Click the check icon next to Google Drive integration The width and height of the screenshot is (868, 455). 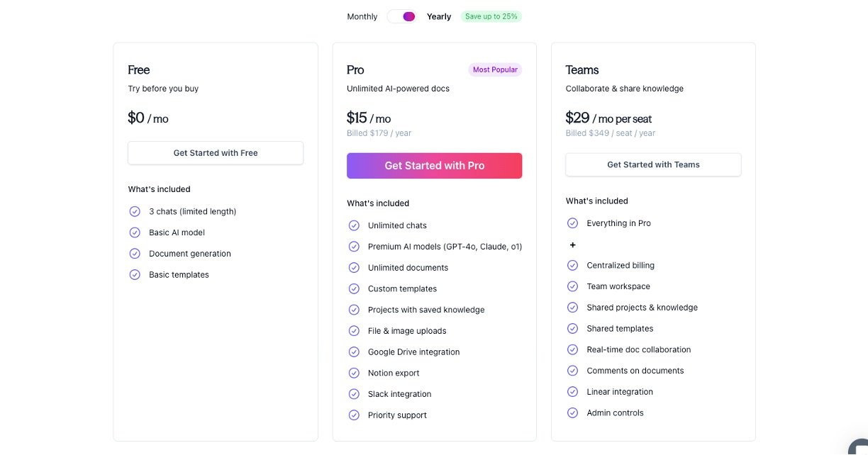click(x=354, y=352)
